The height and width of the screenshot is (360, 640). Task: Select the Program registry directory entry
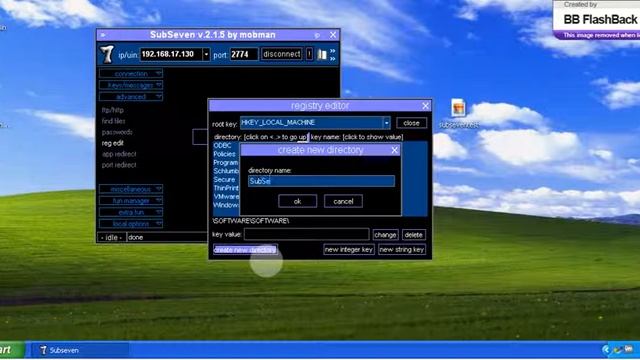pyautogui.click(x=226, y=163)
